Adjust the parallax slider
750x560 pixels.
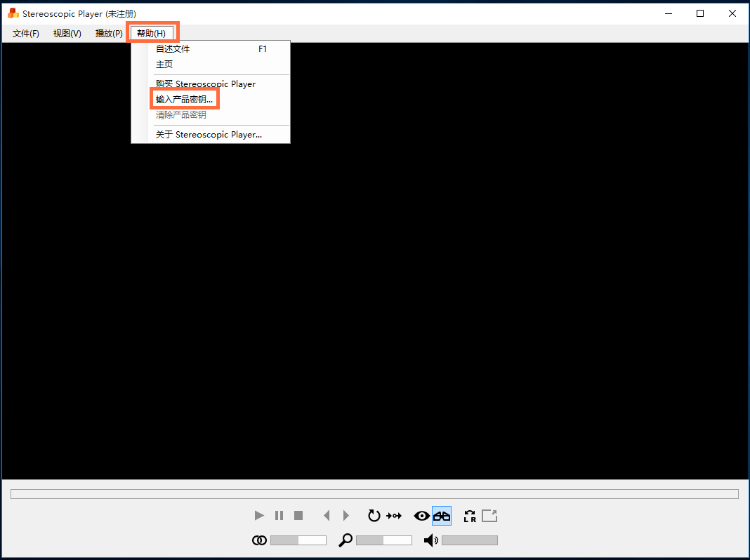298,540
